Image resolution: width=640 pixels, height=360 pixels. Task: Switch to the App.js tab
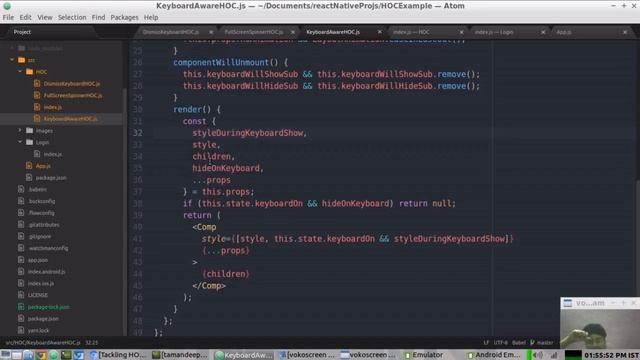click(x=564, y=32)
